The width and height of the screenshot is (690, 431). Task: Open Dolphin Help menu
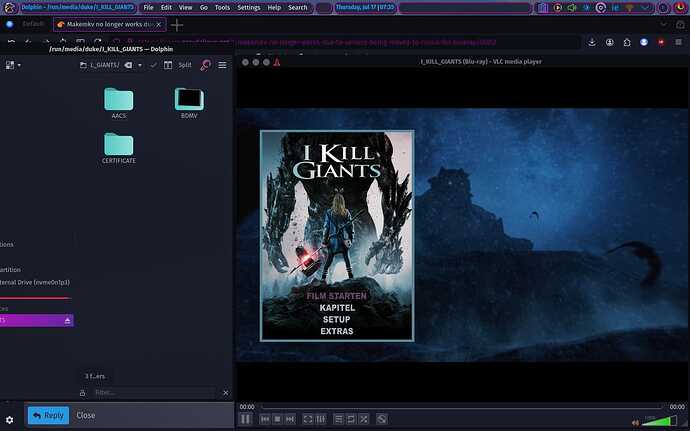click(x=274, y=7)
